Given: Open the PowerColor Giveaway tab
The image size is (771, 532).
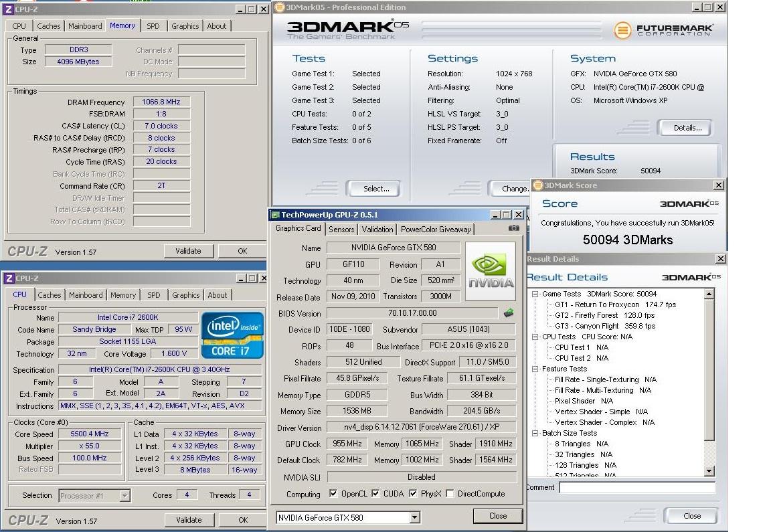Looking at the screenshot, I should [436, 229].
